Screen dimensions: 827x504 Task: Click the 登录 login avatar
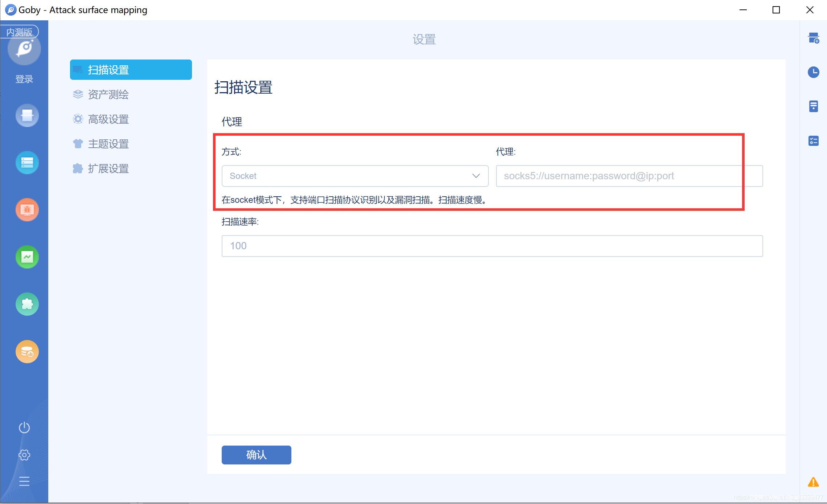(x=24, y=49)
